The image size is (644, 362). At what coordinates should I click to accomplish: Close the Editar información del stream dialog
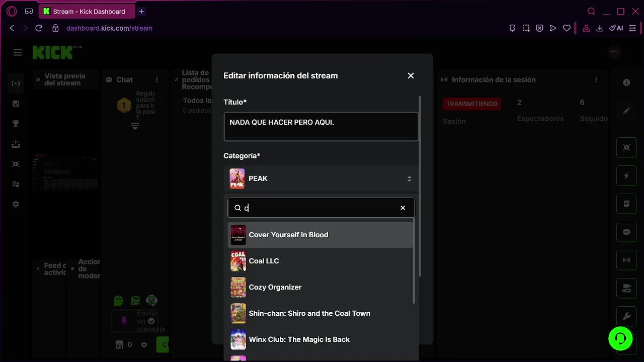(411, 75)
